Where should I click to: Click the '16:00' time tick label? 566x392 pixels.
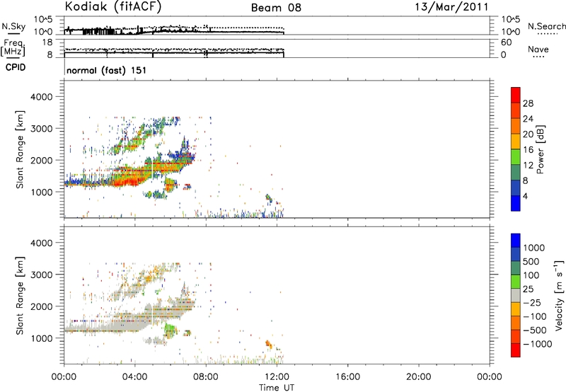click(x=347, y=377)
